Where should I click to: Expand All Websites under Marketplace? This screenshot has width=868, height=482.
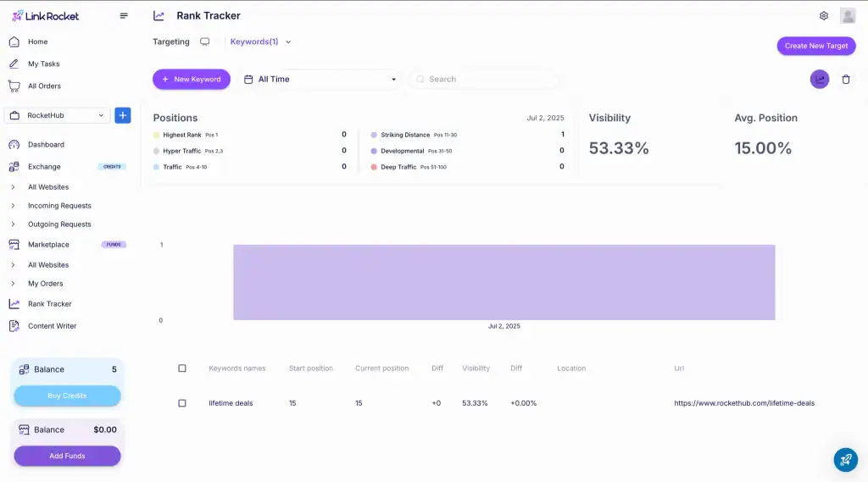(x=14, y=265)
